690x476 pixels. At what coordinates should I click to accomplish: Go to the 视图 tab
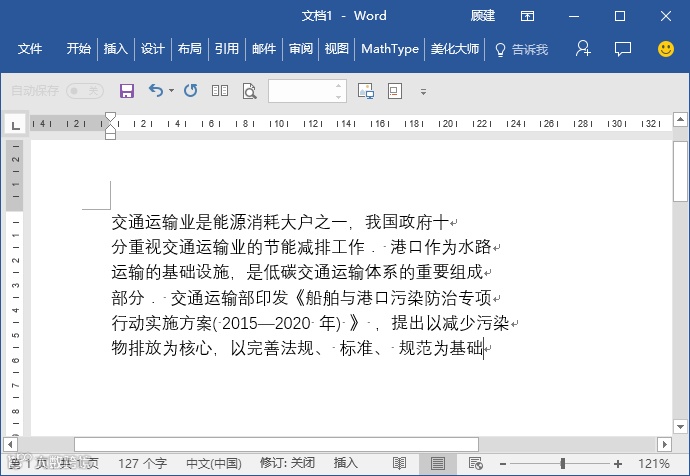pyautogui.click(x=336, y=49)
